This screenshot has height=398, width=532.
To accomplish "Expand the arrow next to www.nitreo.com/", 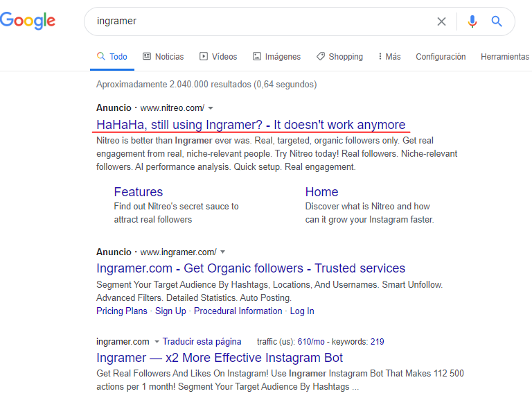I will coord(211,108).
